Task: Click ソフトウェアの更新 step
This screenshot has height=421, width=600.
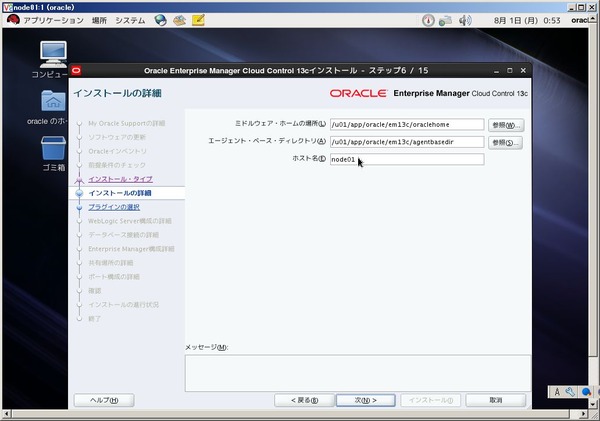Action: click(117, 137)
